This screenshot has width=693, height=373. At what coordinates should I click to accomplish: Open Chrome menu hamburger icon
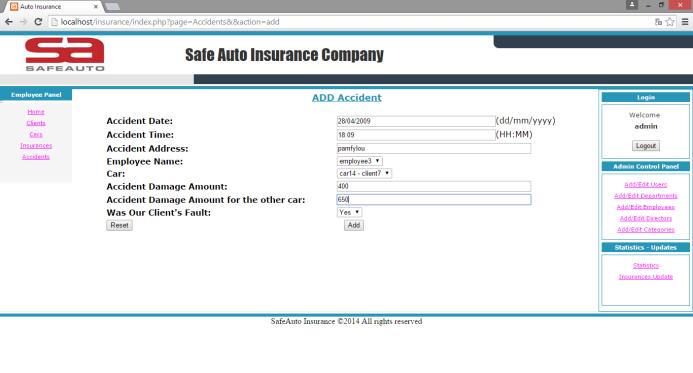point(685,22)
